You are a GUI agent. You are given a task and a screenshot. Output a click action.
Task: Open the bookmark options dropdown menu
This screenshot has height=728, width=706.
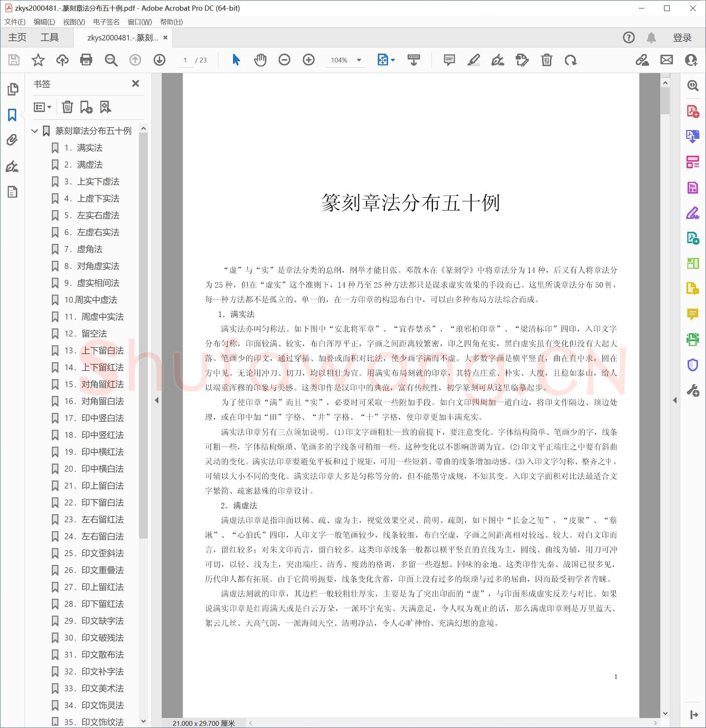click(42, 107)
